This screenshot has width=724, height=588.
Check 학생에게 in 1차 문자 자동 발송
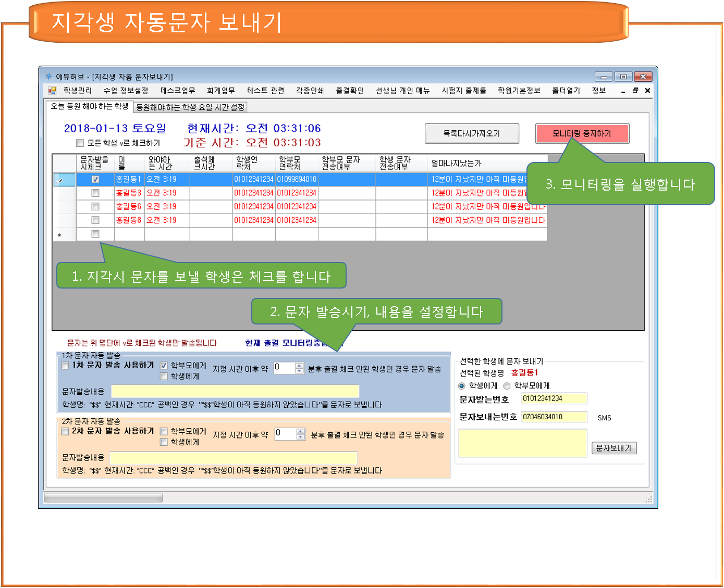[164, 376]
